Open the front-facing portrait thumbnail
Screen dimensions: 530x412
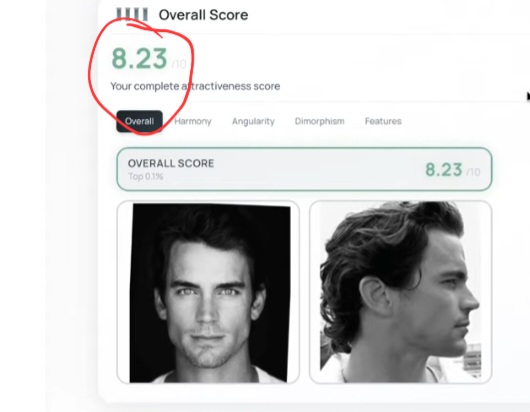point(208,292)
